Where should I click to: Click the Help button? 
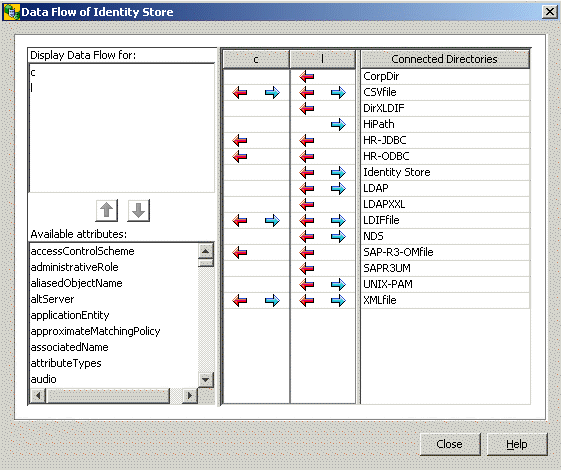point(517,444)
